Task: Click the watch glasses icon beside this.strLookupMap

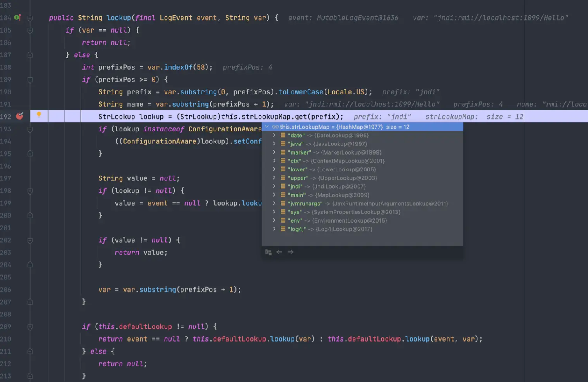Action: tap(275, 127)
